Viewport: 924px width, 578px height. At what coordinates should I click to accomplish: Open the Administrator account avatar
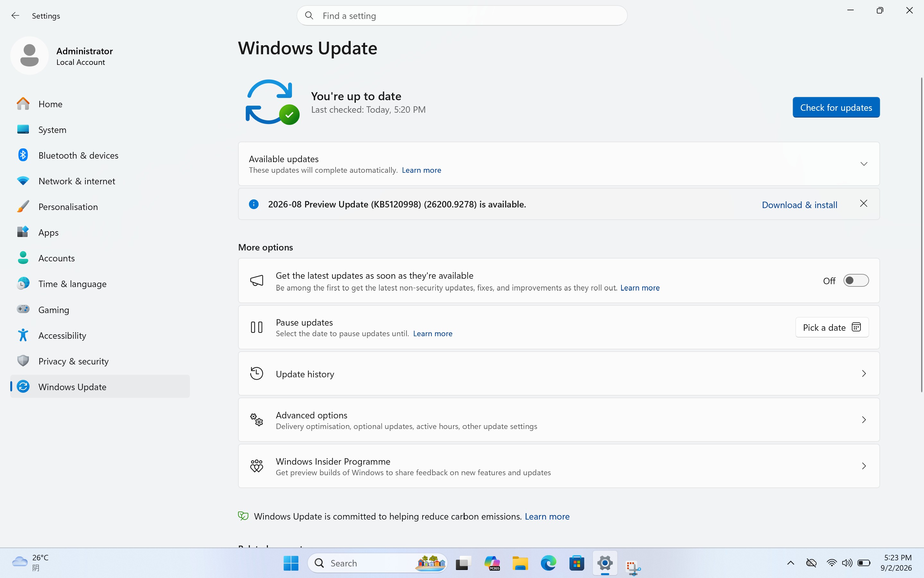coord(30,56)
